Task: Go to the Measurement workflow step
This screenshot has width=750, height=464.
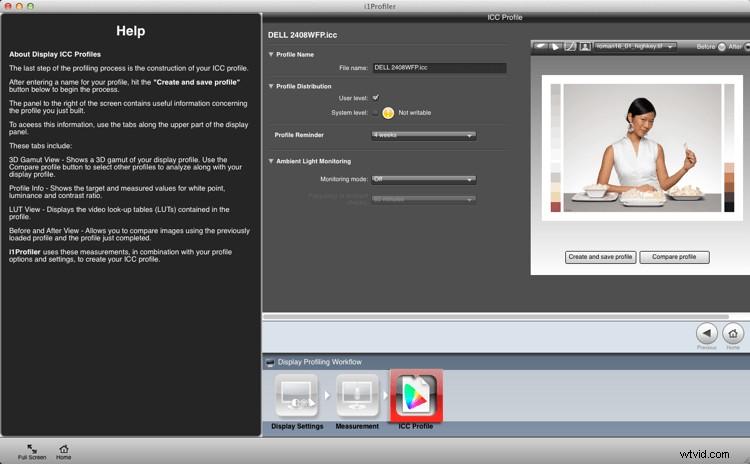Action: [x=357, y=397]
